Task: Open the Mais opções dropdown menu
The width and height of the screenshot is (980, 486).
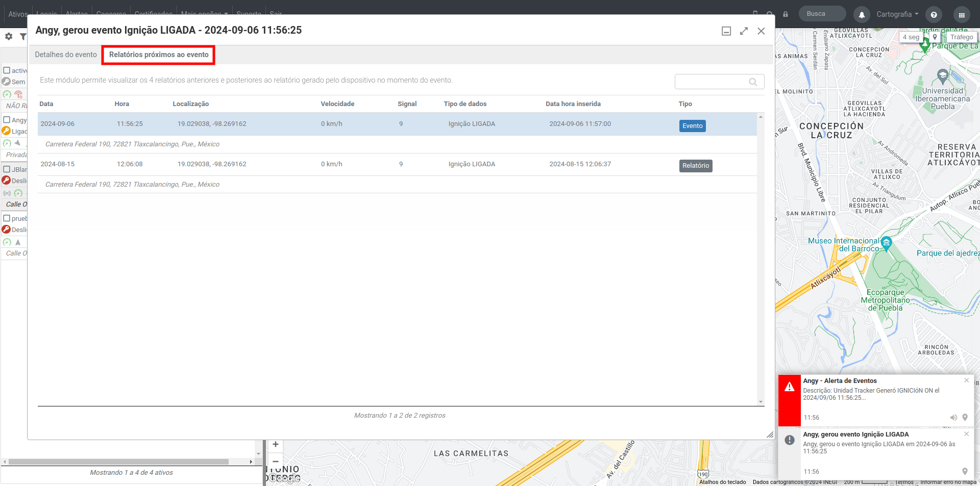Action: click(x=204, y=14)
